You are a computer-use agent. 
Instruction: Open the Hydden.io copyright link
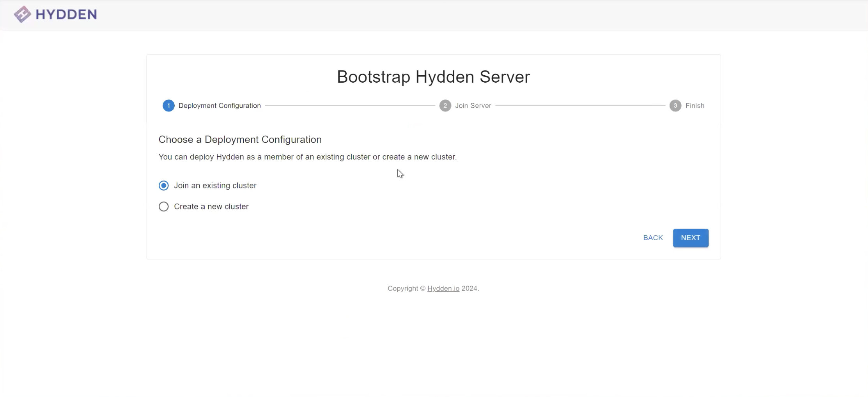443,288
